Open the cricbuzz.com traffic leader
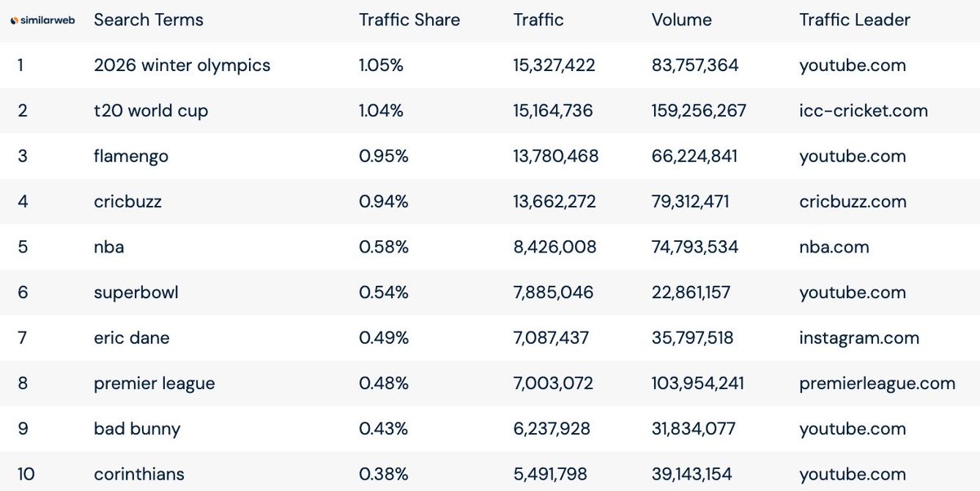Image resolution: width=980 pixels, height=491 pixels. (x=853, y=202)
